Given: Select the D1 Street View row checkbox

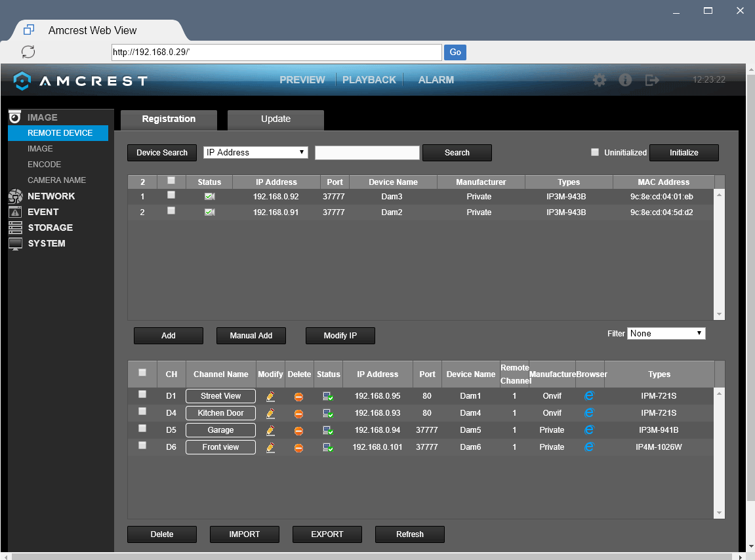Looking at the screenshot, I should tap(142, 394).
